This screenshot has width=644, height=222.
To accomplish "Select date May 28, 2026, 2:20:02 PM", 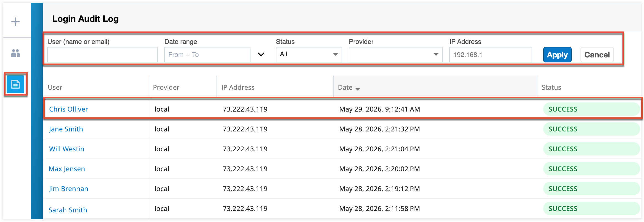I will (380, 169).
